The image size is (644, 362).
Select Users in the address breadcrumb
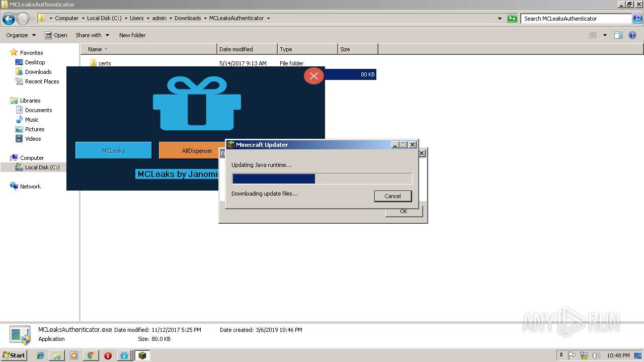(136, 18)
